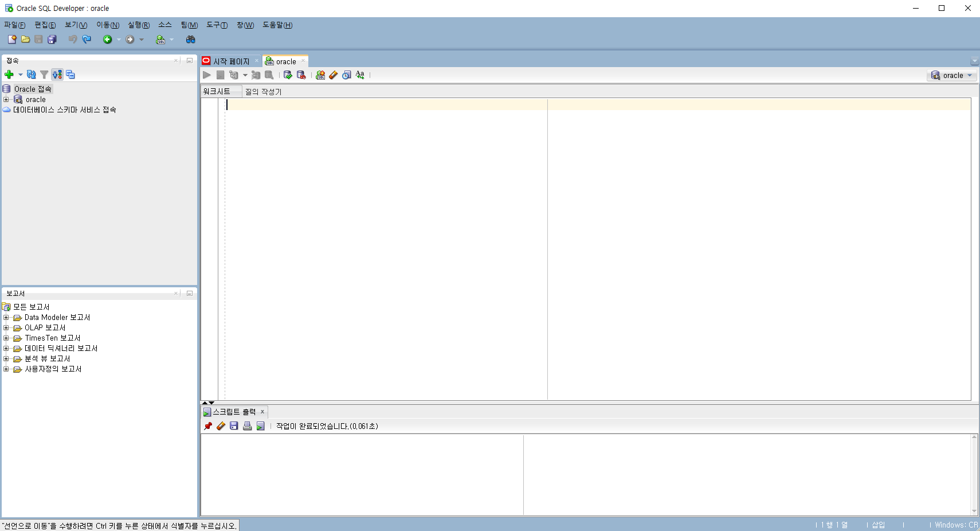Click the Undo arrow icon

tap(73, 40)
